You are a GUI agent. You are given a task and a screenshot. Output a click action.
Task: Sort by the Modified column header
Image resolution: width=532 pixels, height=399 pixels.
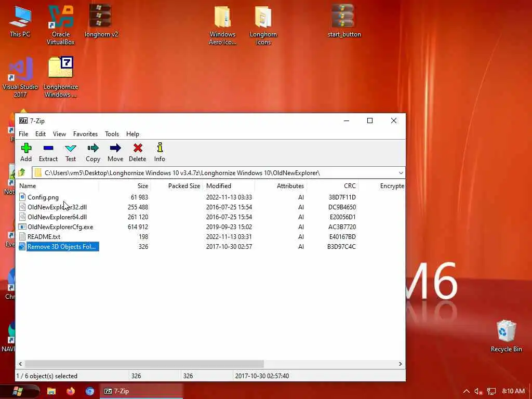pyautogui.click(x=229, y=186)
